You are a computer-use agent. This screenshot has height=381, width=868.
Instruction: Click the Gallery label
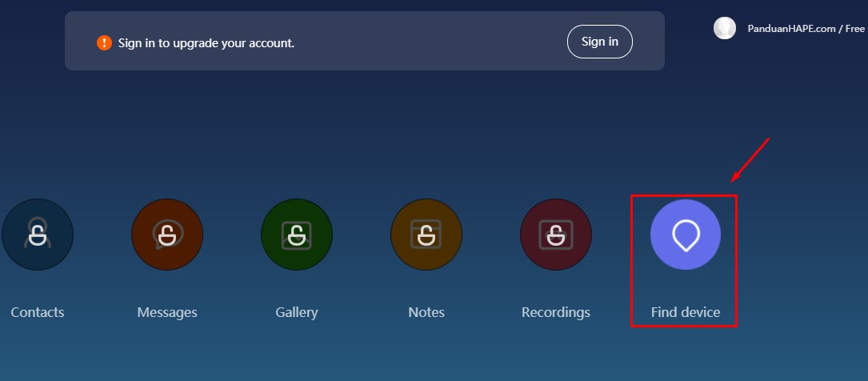coord(297,312)
